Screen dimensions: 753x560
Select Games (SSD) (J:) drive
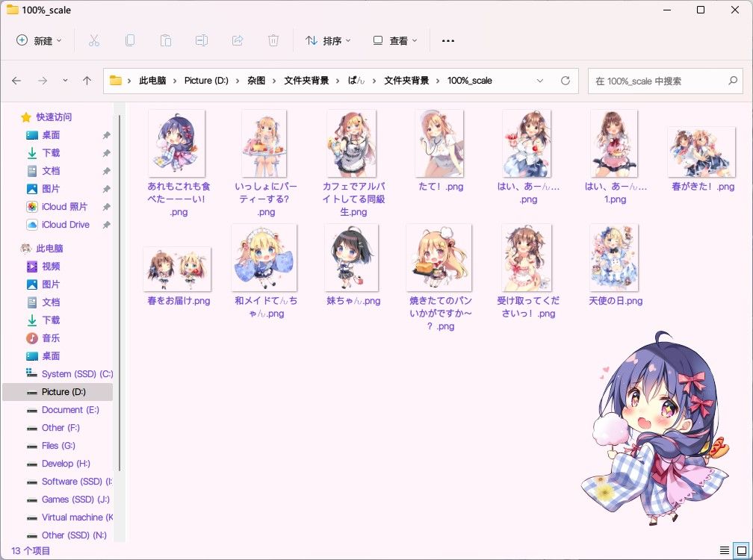point(69,500)
